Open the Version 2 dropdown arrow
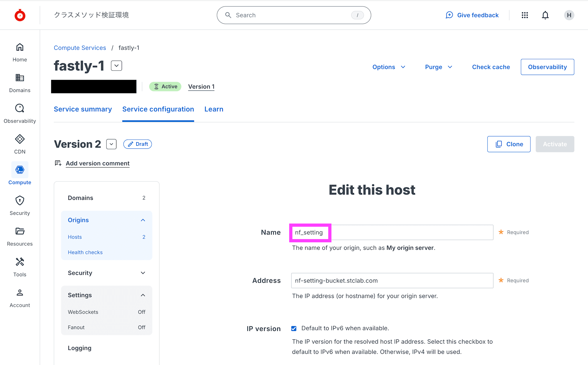This screenshot has width=588, height=365. tap(111, 144)
